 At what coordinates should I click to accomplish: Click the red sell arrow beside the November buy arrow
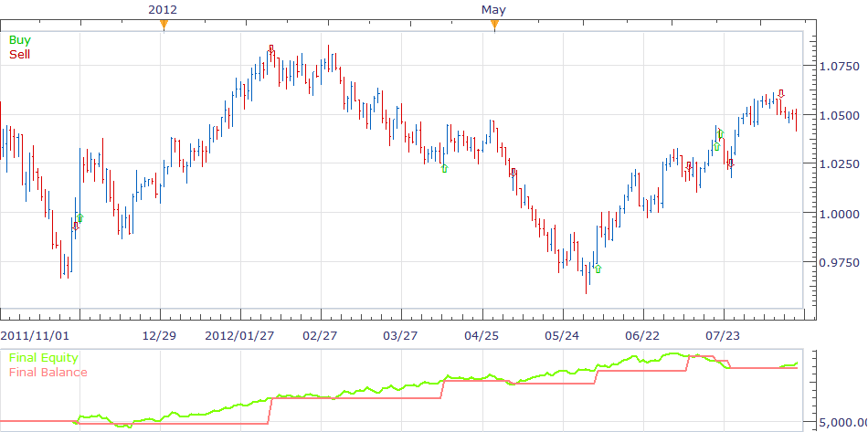tap(75, 227)
